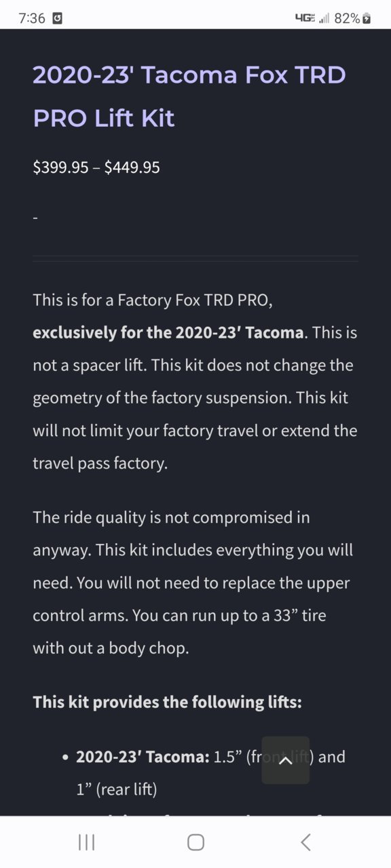Tap the 7:36 clock in status bar
This screenshot has width=391, height=868.
tap(32, 18)
